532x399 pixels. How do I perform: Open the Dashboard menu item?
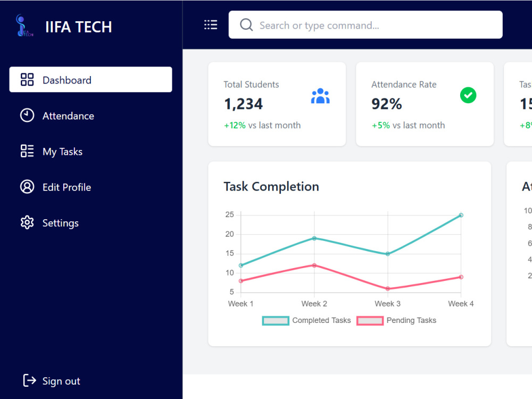(90, 79)
